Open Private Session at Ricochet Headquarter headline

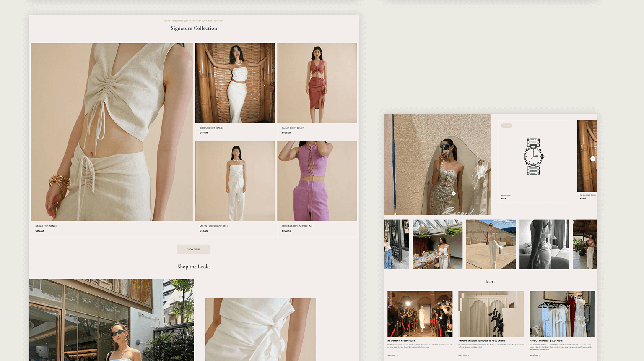pyautogui.click(x=483, y=341)
